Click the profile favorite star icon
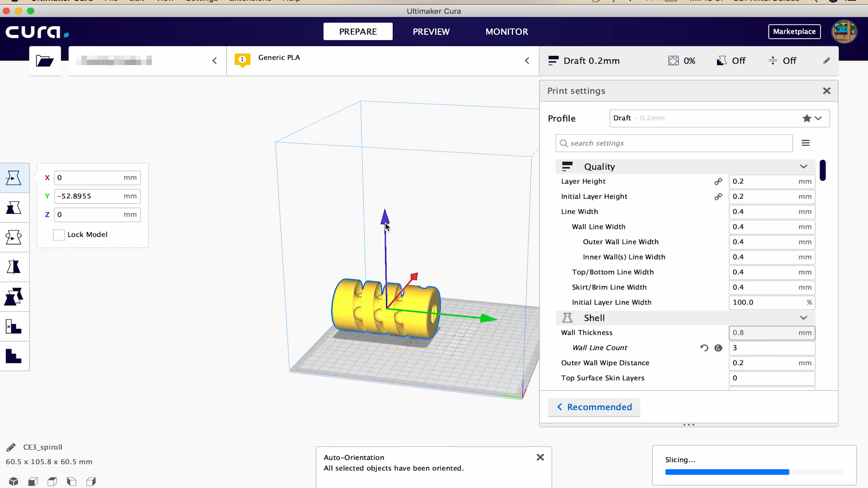The image size is (868, 488). 807,118
